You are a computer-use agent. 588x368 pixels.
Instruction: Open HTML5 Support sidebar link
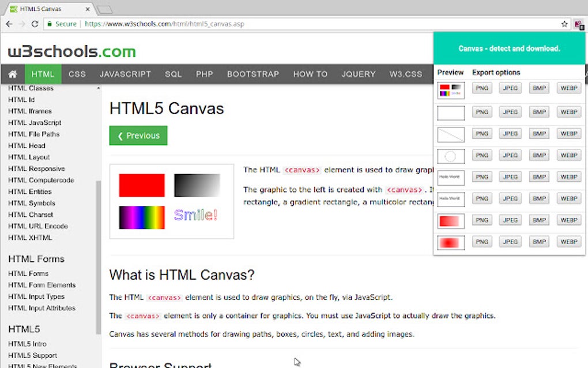pyautogui.click(x=33, y=355)
